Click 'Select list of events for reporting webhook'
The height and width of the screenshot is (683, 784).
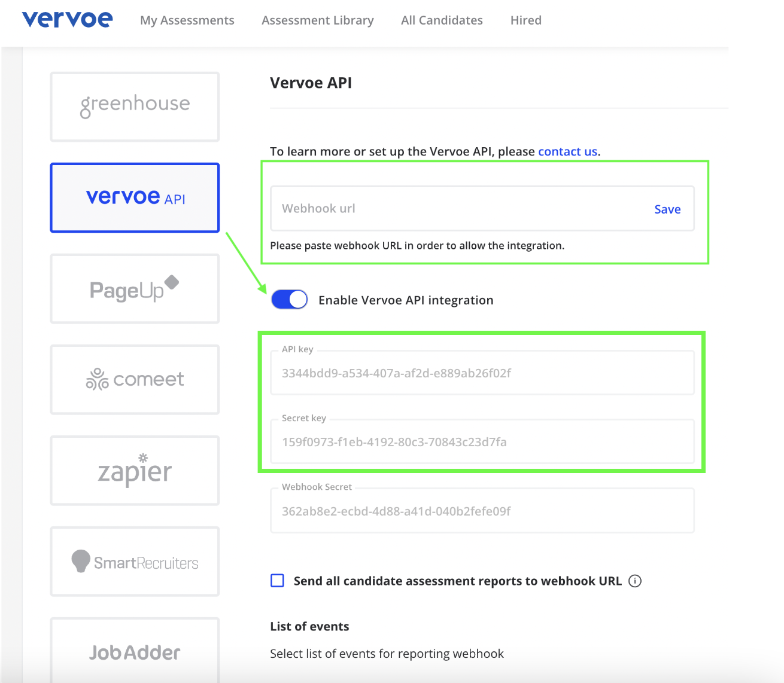[x=387, y=654]
